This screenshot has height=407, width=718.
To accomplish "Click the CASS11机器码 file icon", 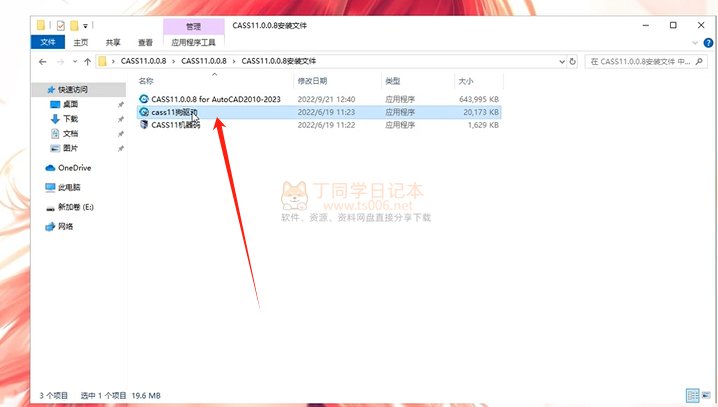I will tap(145, 125).
